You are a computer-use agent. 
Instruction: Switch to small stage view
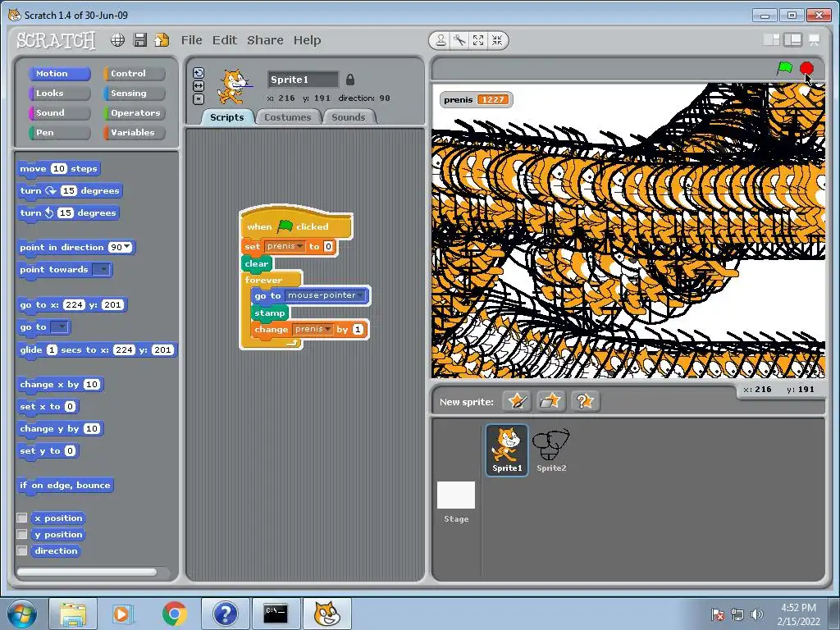pos(771,40)
